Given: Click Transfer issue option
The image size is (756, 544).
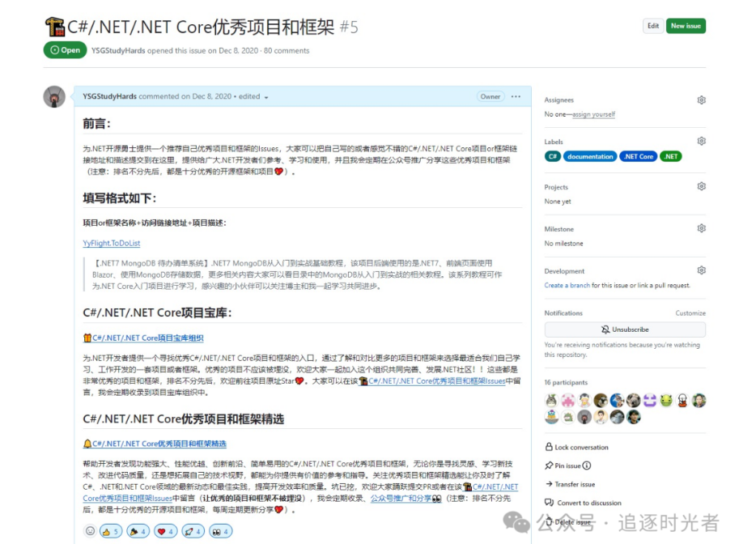Looking at the screenshot, I should 571,484.
